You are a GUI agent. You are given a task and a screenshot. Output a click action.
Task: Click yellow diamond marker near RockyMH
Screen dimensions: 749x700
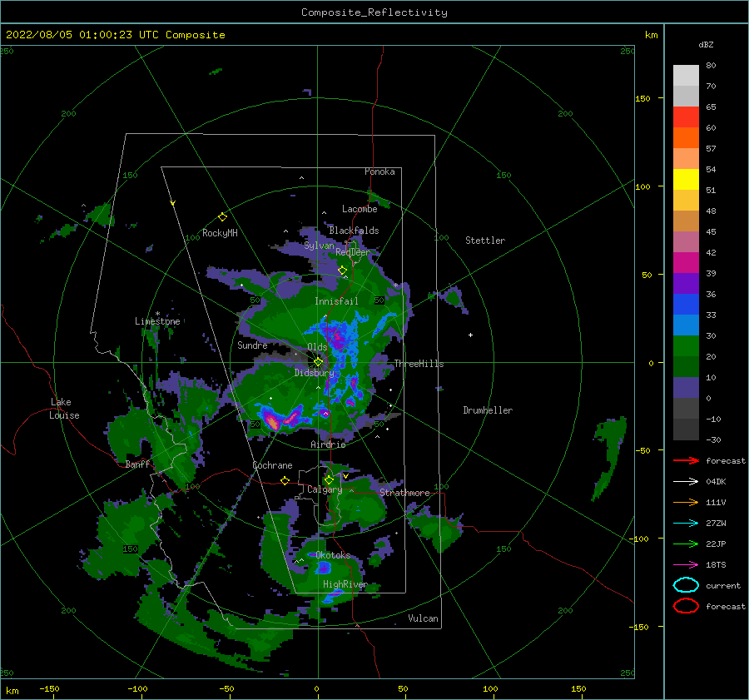222,217
